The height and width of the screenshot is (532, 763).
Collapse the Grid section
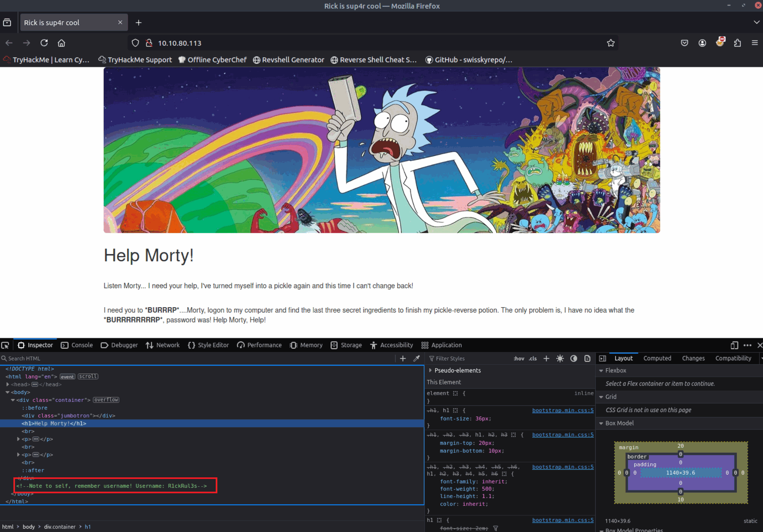(601, 397)
